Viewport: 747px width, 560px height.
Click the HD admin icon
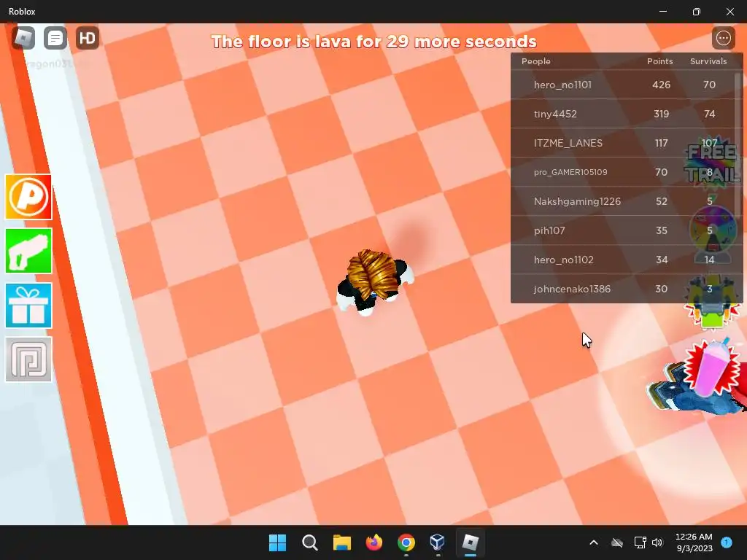click(x=88, y=38)
